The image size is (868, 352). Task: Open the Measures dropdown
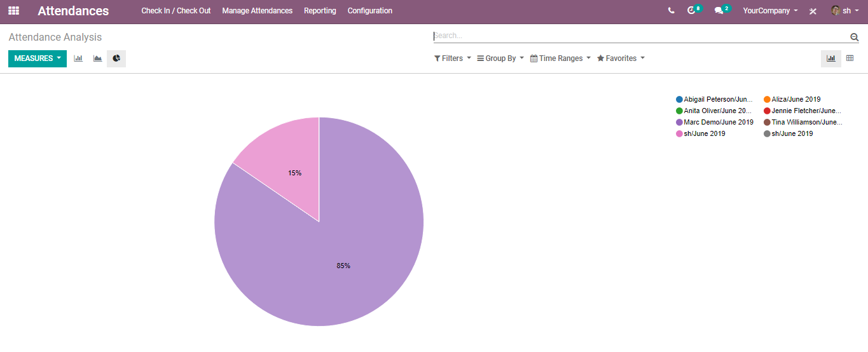pos(38,58)
